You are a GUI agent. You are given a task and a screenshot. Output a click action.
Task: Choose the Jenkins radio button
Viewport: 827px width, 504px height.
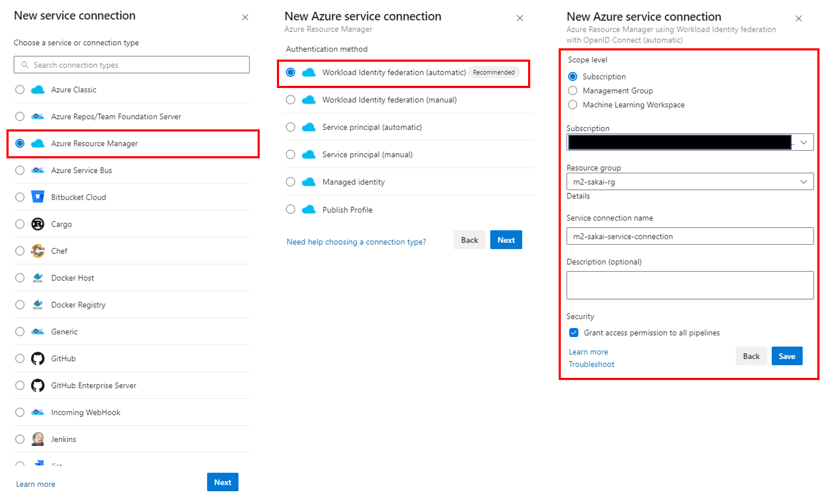pos(20,439)
